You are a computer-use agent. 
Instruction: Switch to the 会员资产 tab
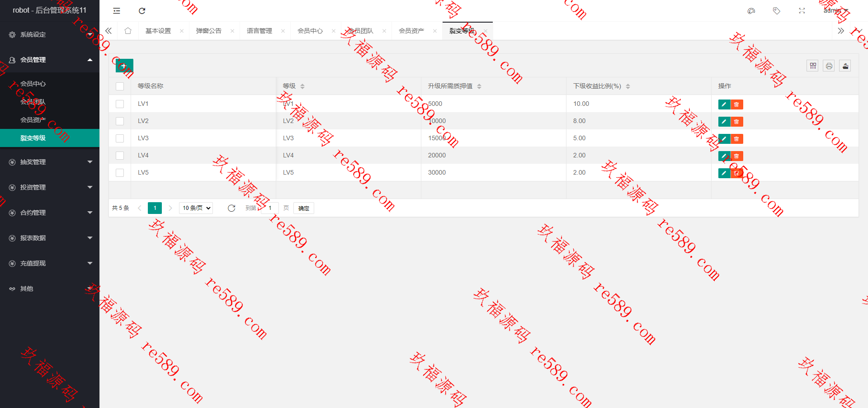[x=411, y=31]
